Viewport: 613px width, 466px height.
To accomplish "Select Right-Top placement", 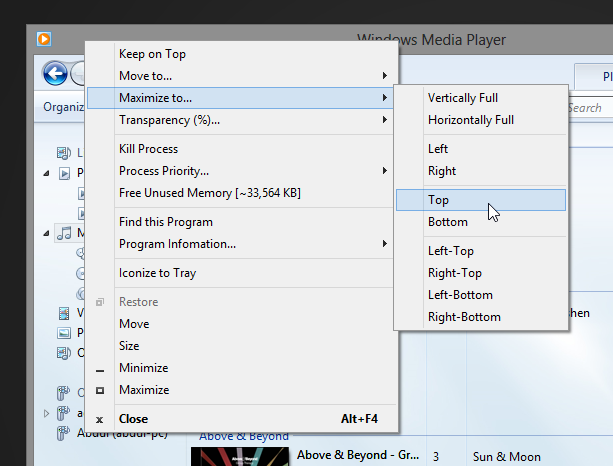I will click(481, 273).
